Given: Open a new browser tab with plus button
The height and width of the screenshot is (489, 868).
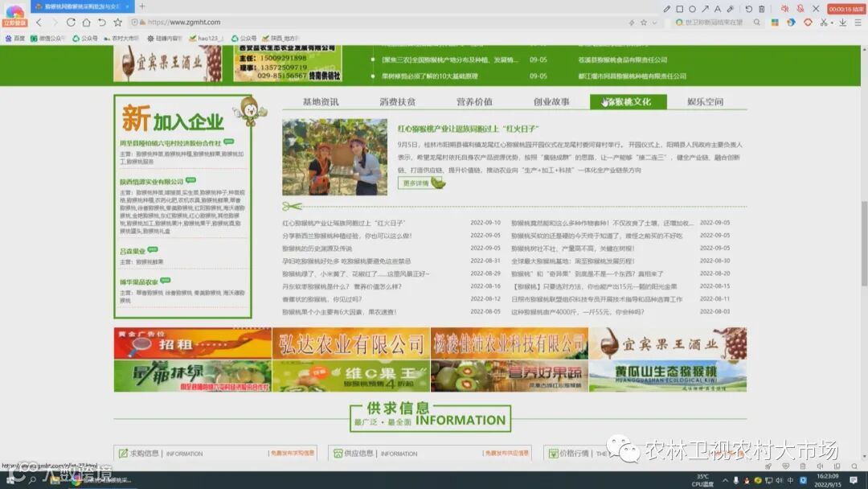Looking at the screenshot, I should [141, 6].
